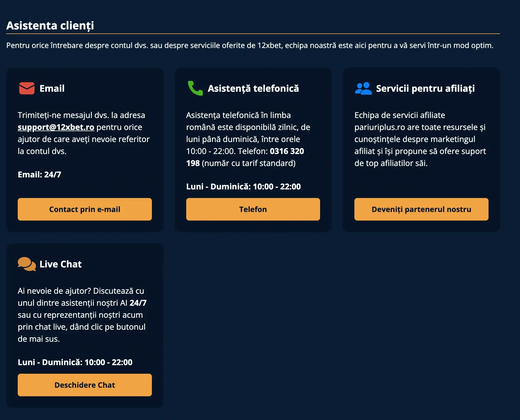Click the Asistenta clienți page heading
Screen dimensions: 520x420
(x=50, y=25)
